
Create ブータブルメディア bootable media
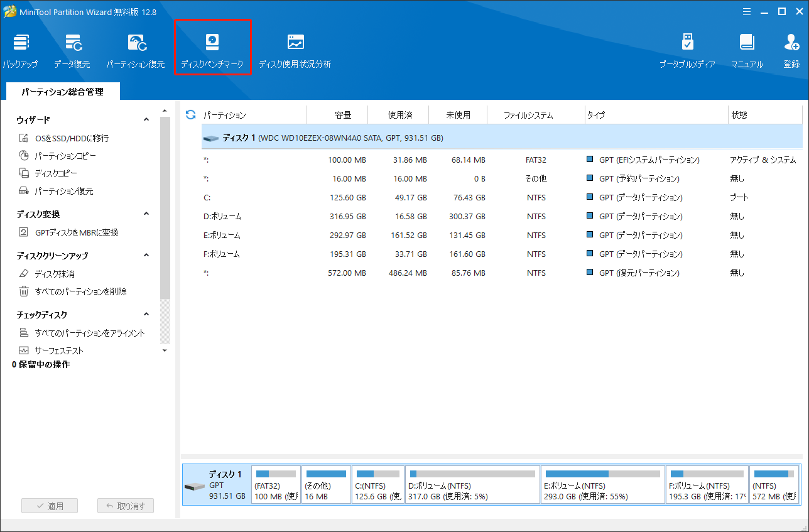pyautogui.click(x=687, y=51)
